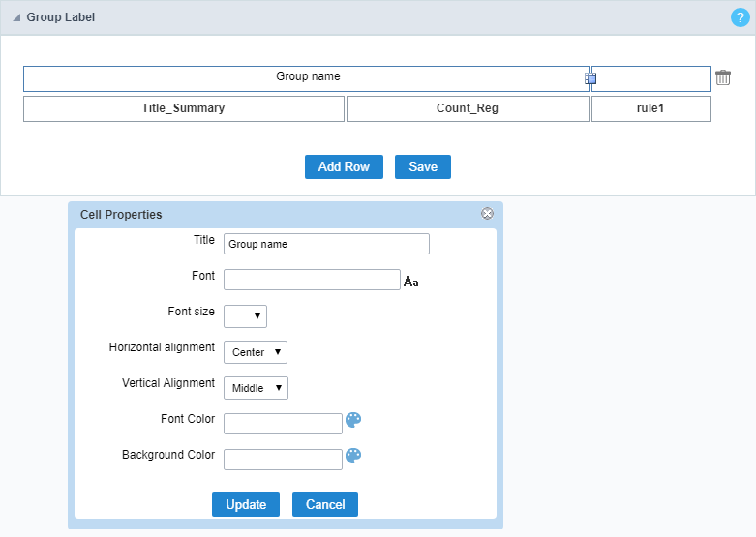Open cell properties icon on Group name cell

coord(590,78)
